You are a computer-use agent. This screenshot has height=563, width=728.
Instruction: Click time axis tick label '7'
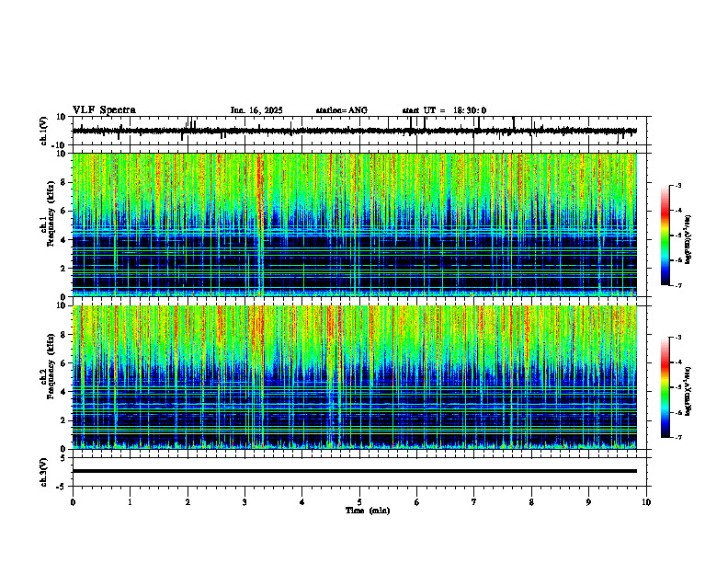474,502
